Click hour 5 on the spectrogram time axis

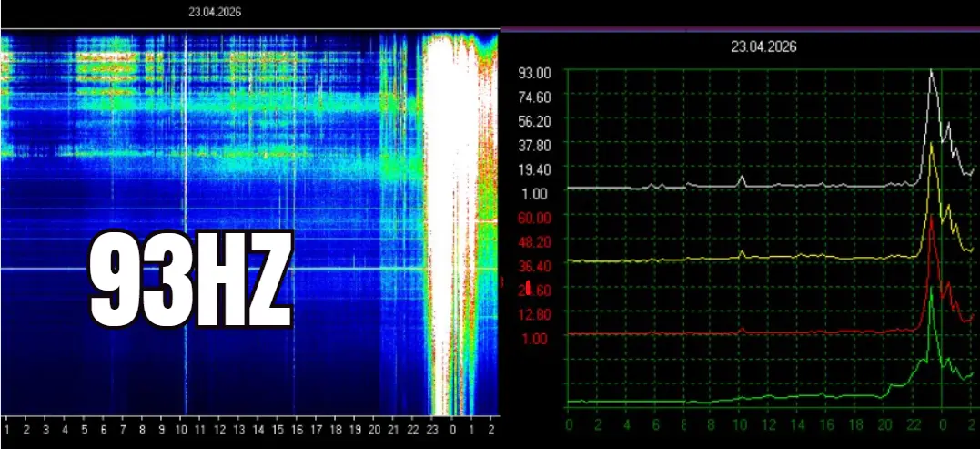(84, 429)
